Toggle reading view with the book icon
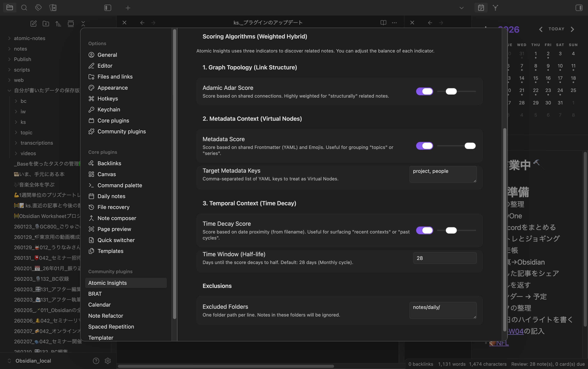Screen dimensions: 588x369 click(383, 23)
